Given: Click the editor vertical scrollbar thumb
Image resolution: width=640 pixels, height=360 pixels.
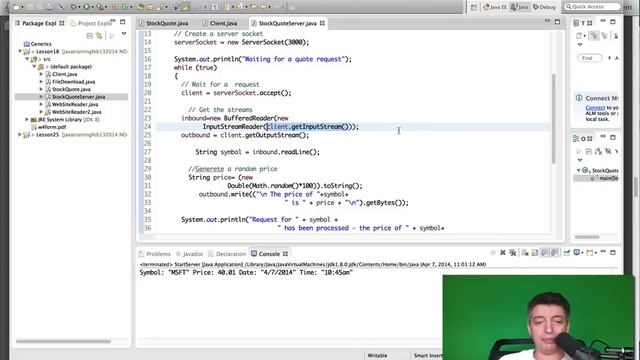Looking at the screenshot, I should (553, 119).
